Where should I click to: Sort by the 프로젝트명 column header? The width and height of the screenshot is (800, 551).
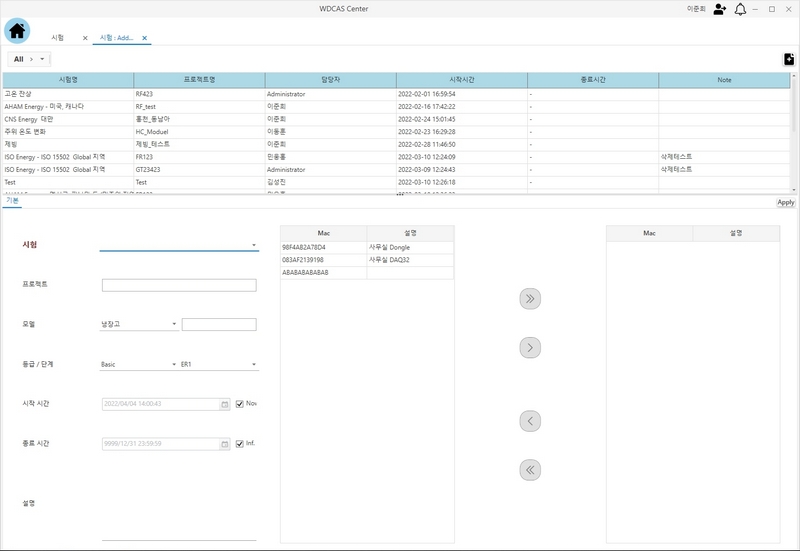point(199,80)
